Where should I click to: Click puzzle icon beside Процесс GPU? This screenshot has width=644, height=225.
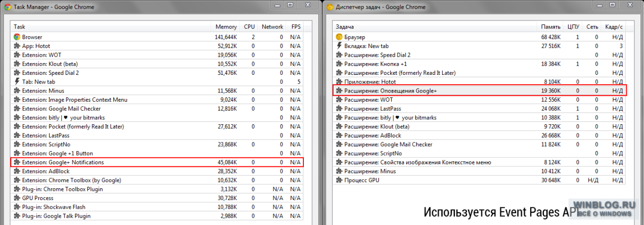pyautogui.click(x=339, y=180)
